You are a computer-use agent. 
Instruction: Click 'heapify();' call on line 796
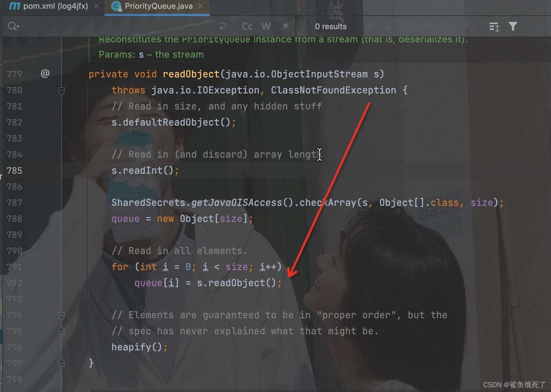click(x=140, y=347)
